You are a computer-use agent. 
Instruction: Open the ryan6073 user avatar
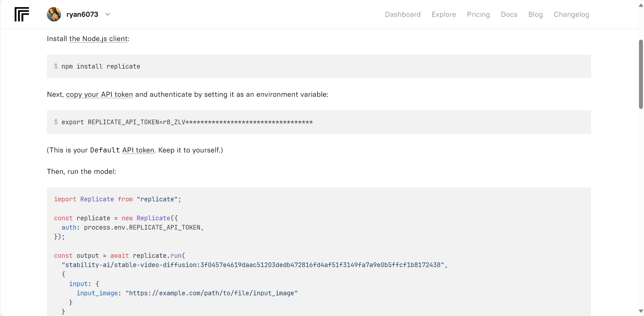tap(54, 14)
